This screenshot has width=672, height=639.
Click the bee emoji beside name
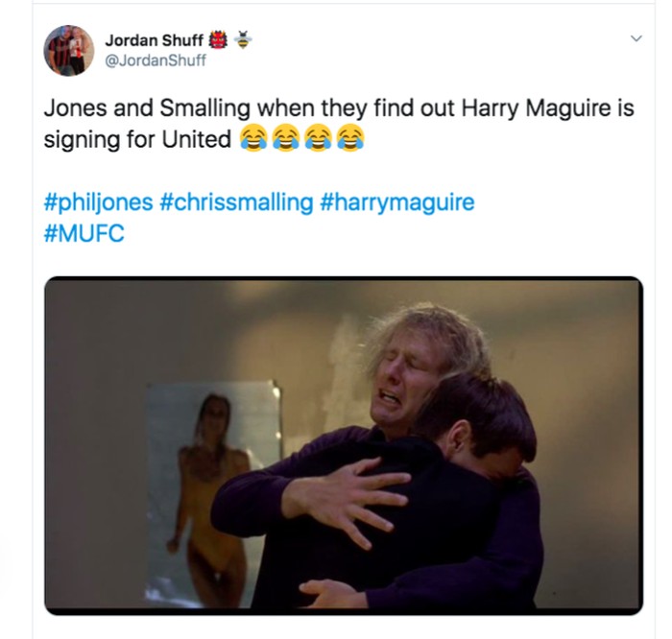[243, 40]
